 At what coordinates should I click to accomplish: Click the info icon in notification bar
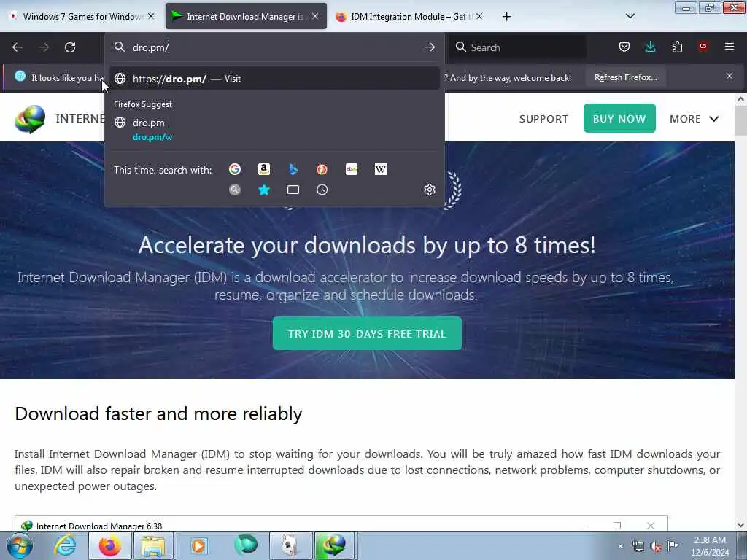tap(20, 76)
